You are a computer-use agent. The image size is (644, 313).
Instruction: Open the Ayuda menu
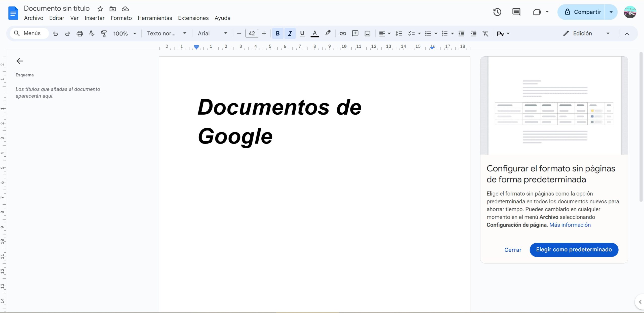click(223, 18)
